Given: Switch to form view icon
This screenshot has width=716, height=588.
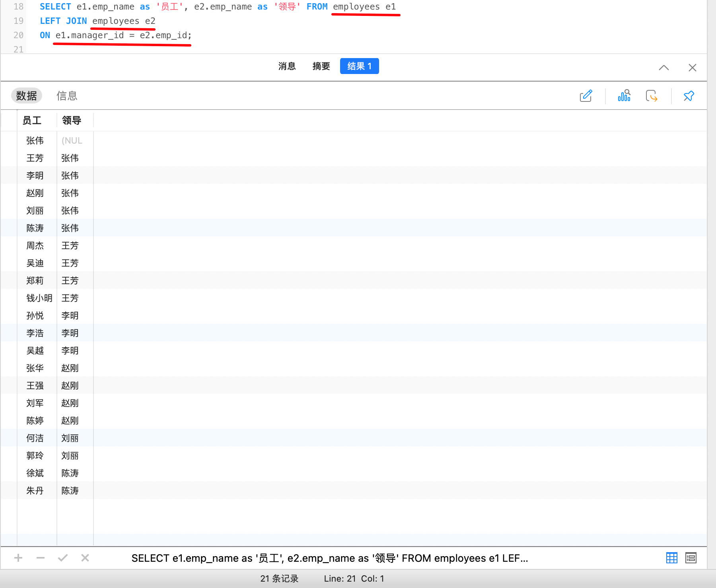Looking at the screenshot, I should pos(691,558).
